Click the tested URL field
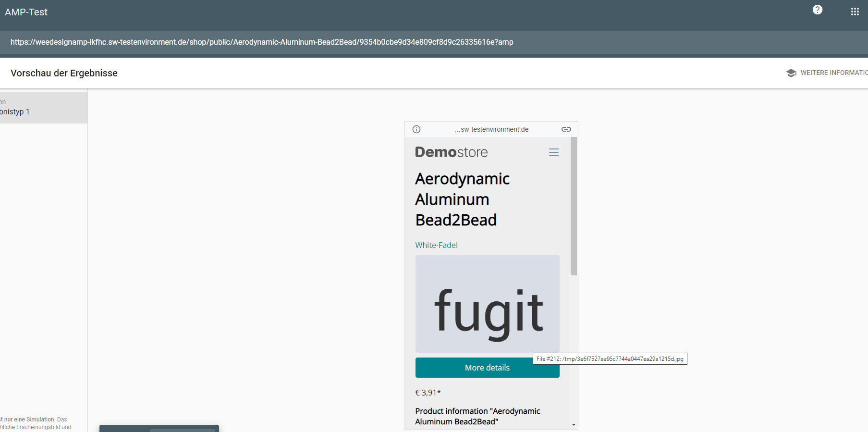Image resolution: width=868 pixels, height=432 pixels. (434, 42)
